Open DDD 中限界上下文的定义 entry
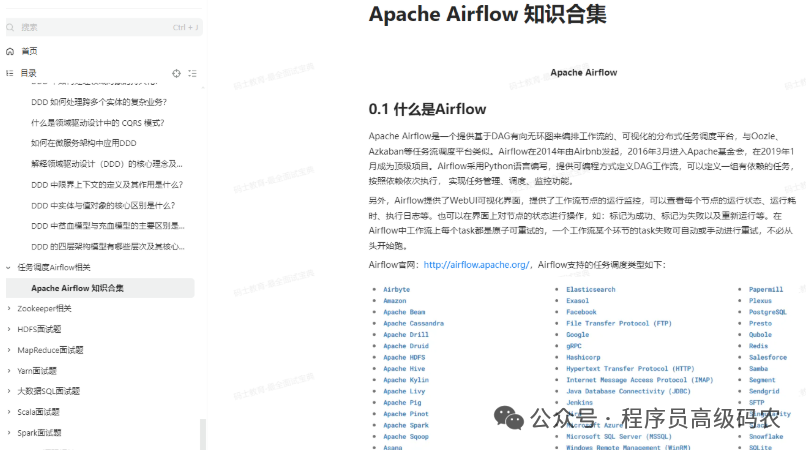Screen dimensions: 806x450 (107, 185)
